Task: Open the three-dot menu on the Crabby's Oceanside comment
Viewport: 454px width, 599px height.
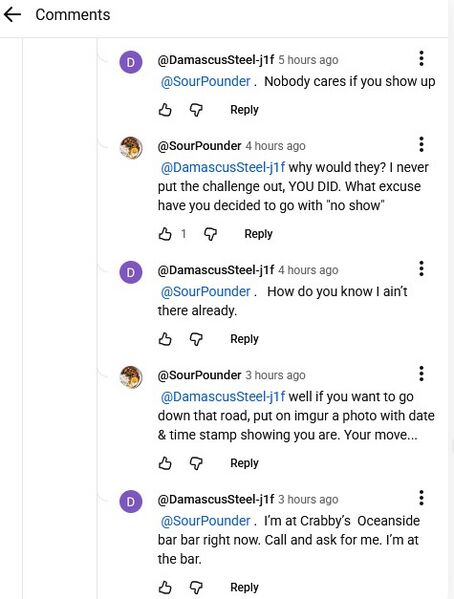Action: [x=421, y=498]
